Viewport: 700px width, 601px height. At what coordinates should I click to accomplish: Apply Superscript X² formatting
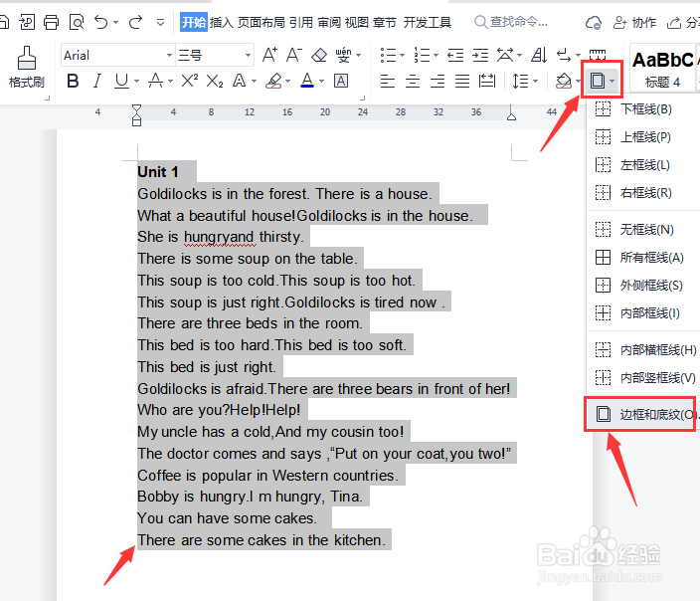point(190,81)
